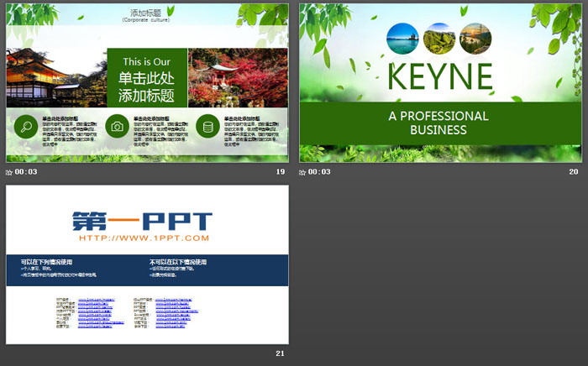
Task: Click the KEYNE title text on slide 20
Action: 438,76
